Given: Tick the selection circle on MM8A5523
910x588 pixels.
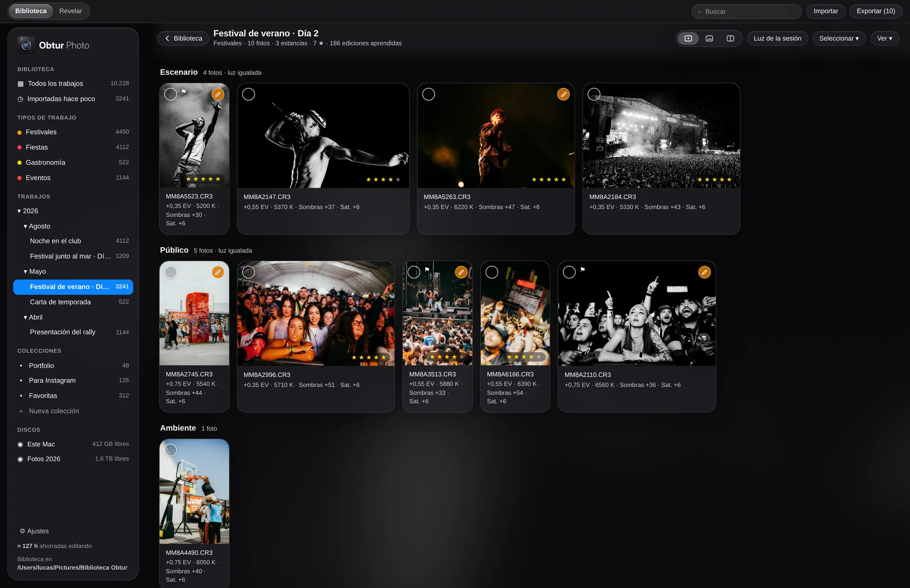Looking at the screenshot, I should tap(170, 94).
